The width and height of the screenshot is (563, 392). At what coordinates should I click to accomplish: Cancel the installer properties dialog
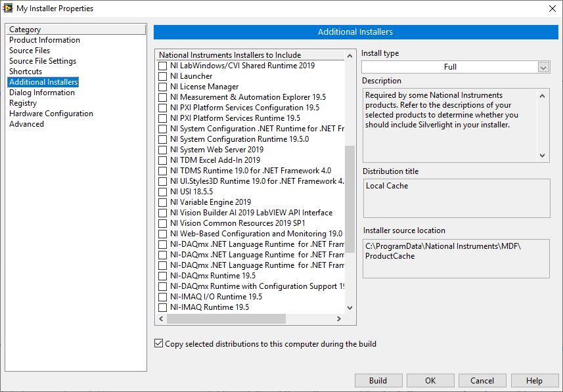pyautogui.click(x=482, y=381)
